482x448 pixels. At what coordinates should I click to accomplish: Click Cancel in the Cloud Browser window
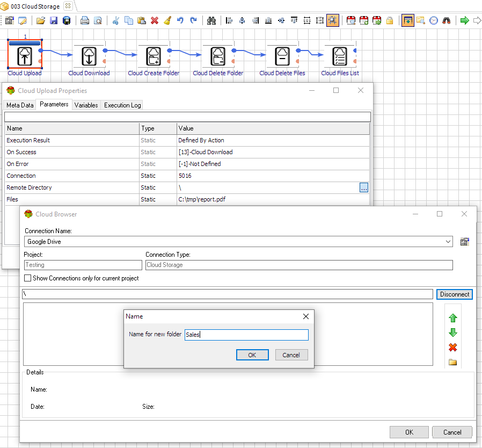click(452, 432)
